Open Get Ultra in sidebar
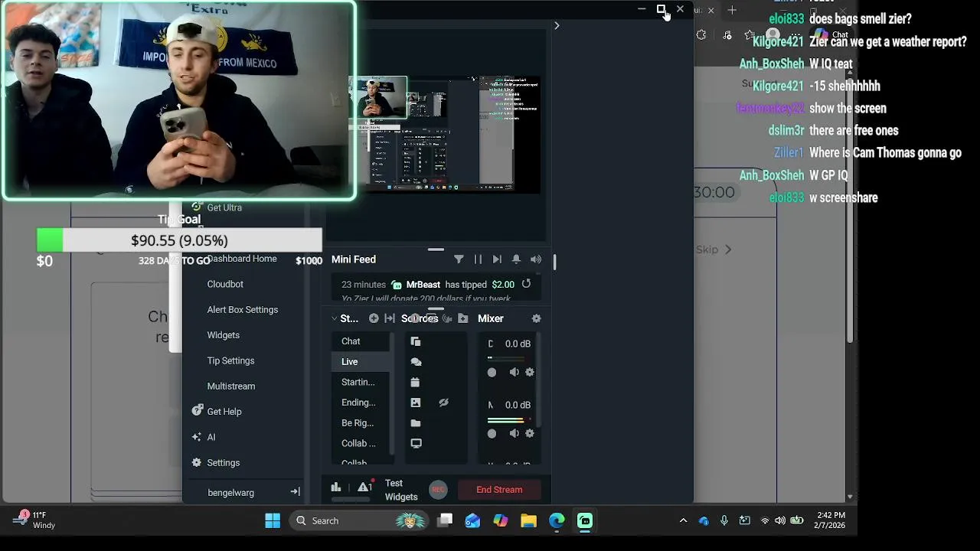 pyautogui.click(x=224, y=207)
